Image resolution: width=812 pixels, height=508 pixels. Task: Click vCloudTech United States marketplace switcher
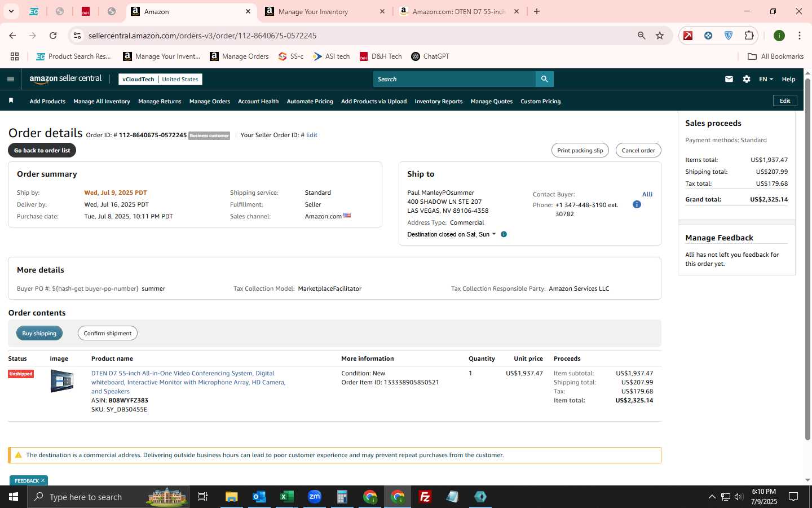(160, 79)
